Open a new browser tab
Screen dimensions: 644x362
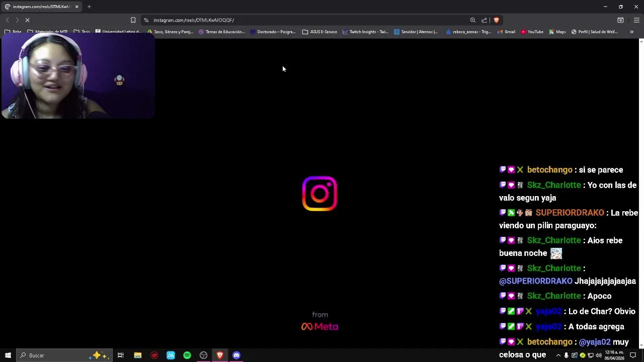click(89, 7)
